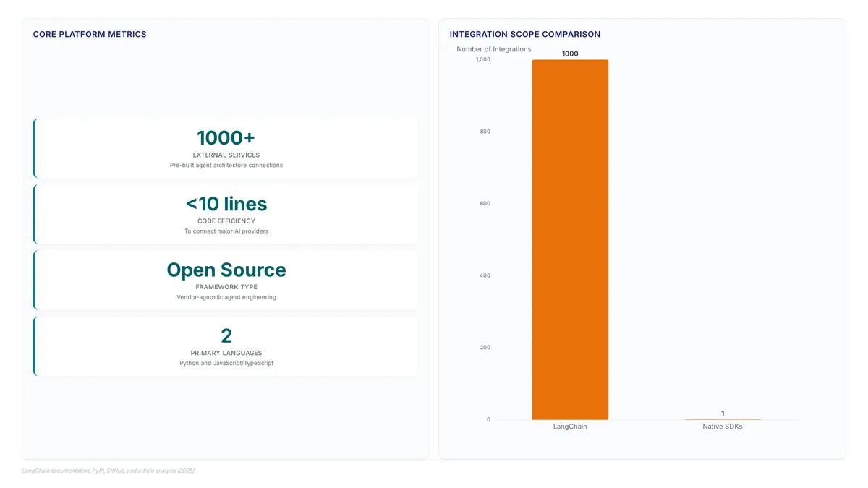Image resolution: width=868 pixels, height=488 pixels.
Task: Click the 'INTEGRATION SCOPE COMPARISON' heading
Action: coord(525,34)
